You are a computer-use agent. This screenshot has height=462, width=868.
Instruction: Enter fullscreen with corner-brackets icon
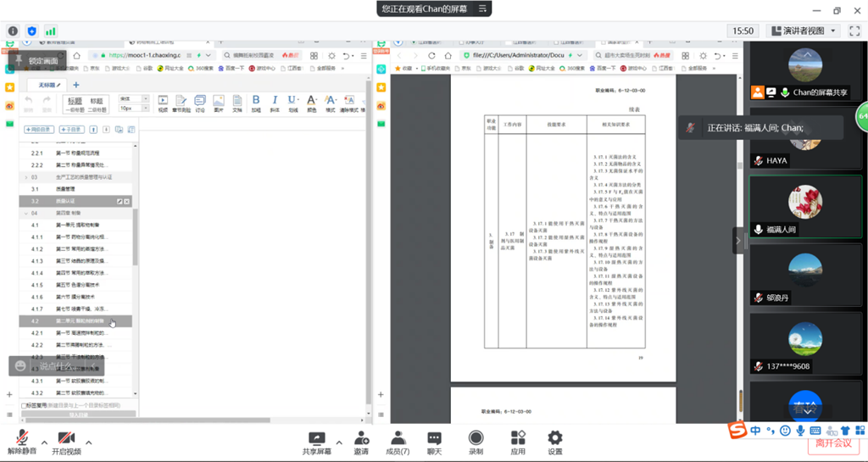click(854, 31)
